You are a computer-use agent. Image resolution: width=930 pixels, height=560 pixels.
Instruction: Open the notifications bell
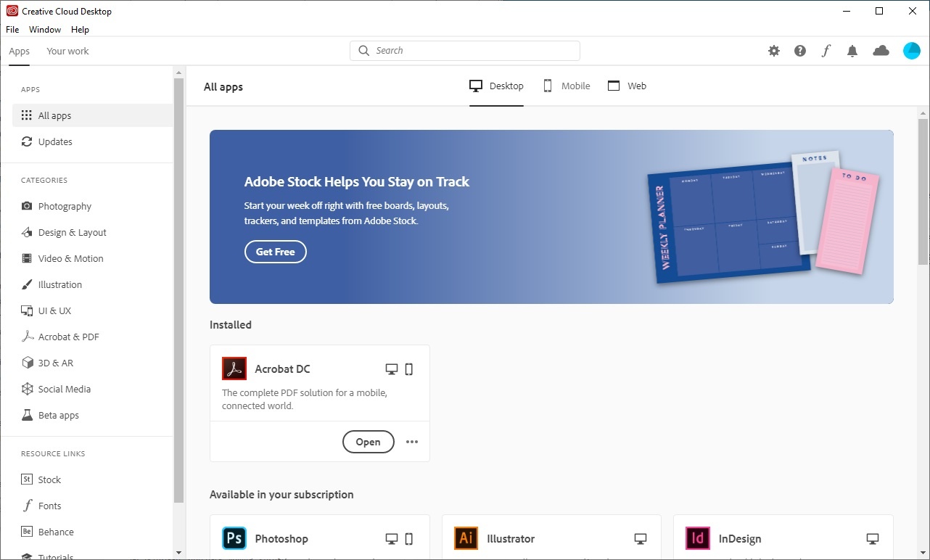pyautogui.click(x=852, y=51)
